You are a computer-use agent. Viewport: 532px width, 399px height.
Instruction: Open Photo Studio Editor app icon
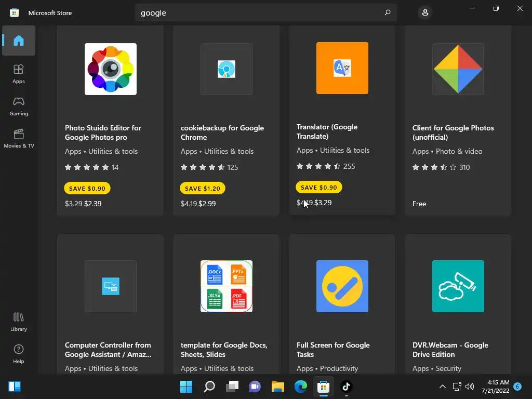(x=111, y=69)
